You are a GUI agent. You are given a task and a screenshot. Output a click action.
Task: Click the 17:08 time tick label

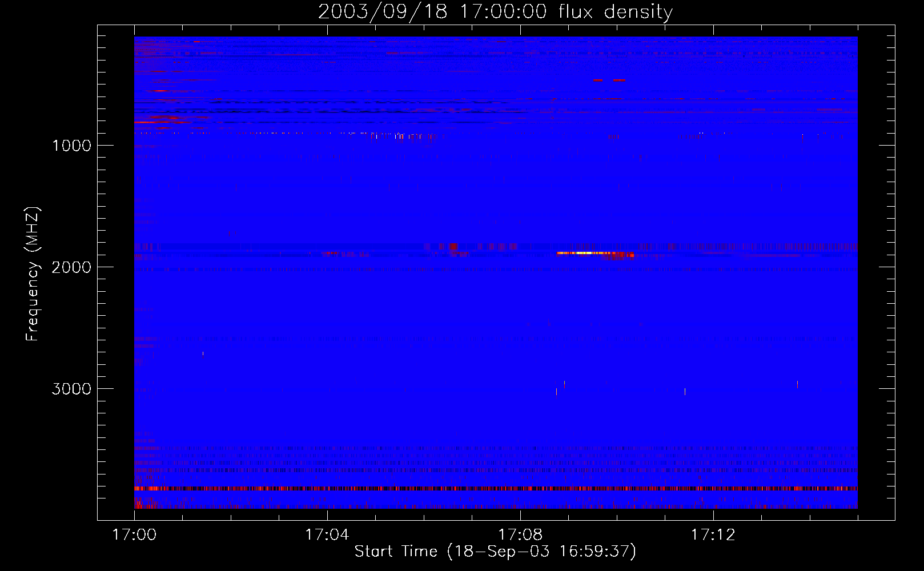(x=520, y=535)
